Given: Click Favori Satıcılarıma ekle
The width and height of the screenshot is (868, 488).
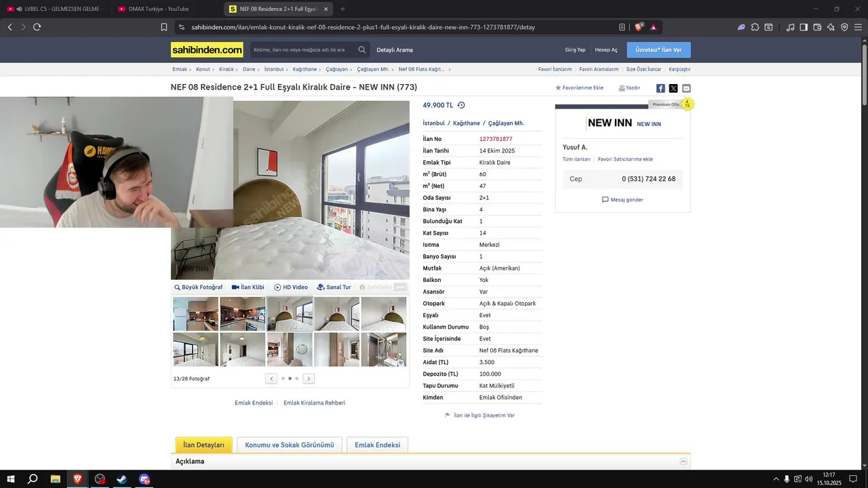Looking at the screenshot, I should [625, 159].
